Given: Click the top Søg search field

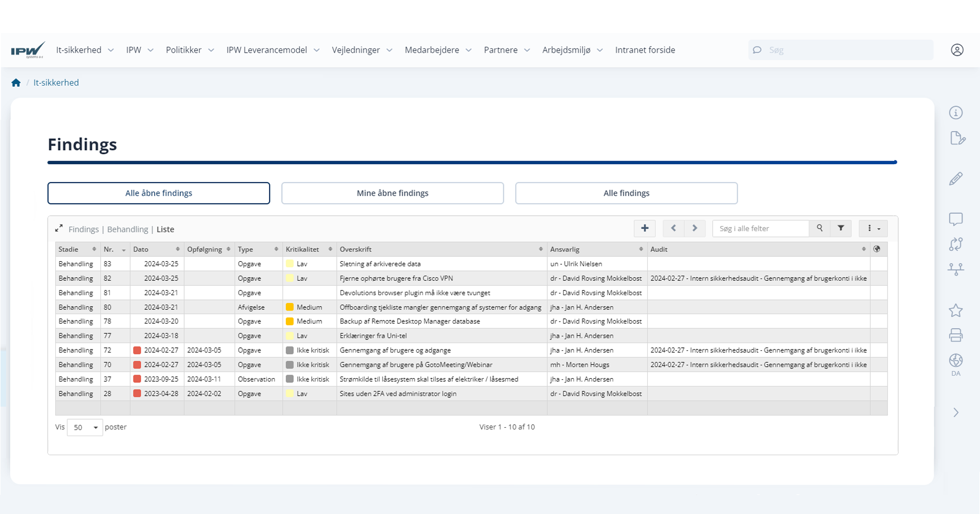Looking at the screenshot, I should click(x=841, y=50).
